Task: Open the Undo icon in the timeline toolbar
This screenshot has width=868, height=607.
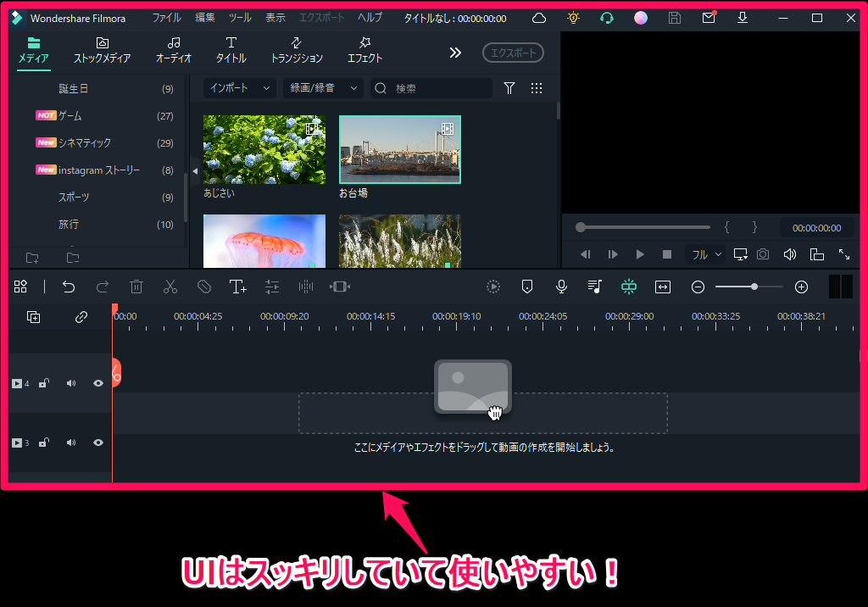Action: pyautogui.click(x=69, y=287)
